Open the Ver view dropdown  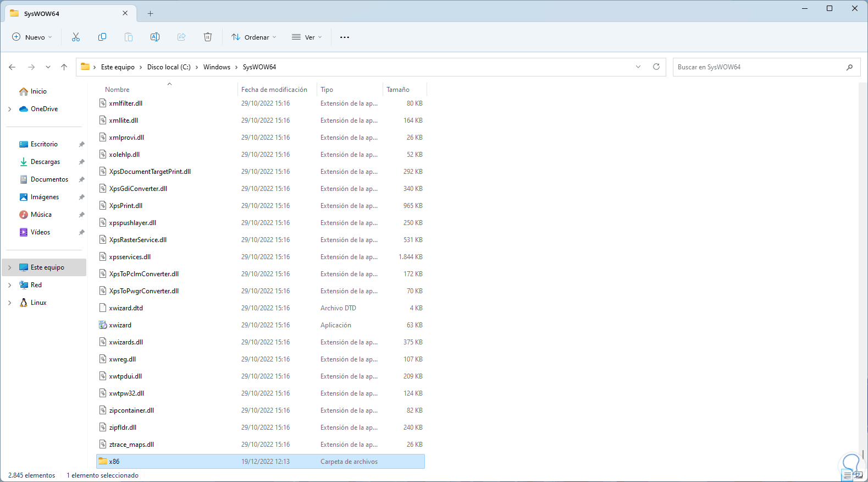(307, 37)
